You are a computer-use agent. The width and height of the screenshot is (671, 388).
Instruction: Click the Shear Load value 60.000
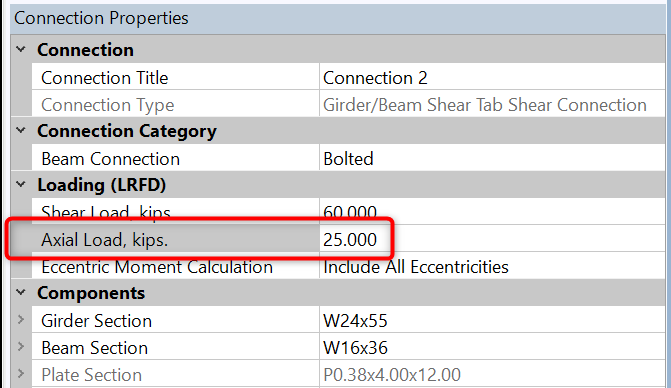coord(350,213)
